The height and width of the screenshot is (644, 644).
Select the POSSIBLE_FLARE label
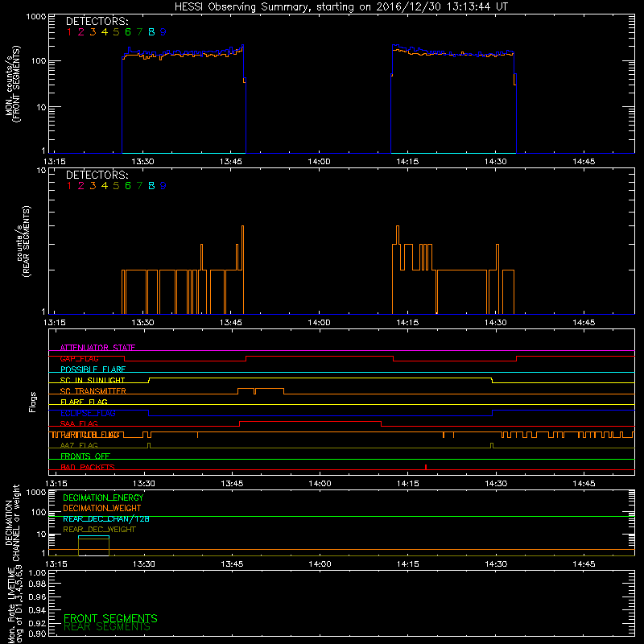[93, 369]
